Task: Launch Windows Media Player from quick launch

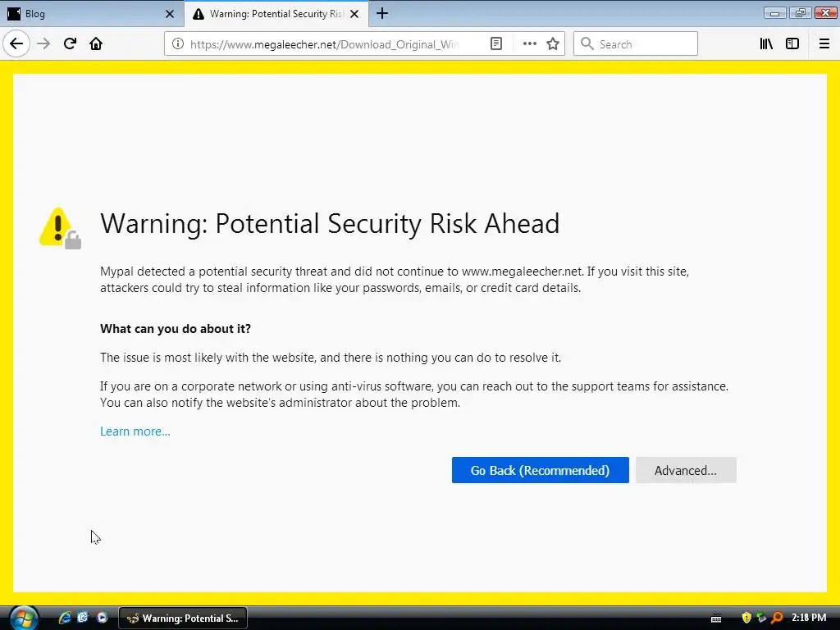Action: [102, 618]
